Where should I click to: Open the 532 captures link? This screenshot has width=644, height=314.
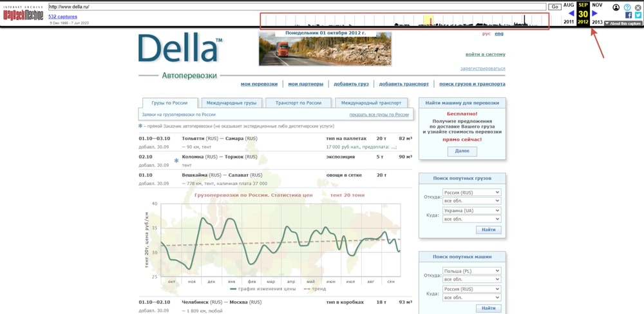click(x=62, y=17)
